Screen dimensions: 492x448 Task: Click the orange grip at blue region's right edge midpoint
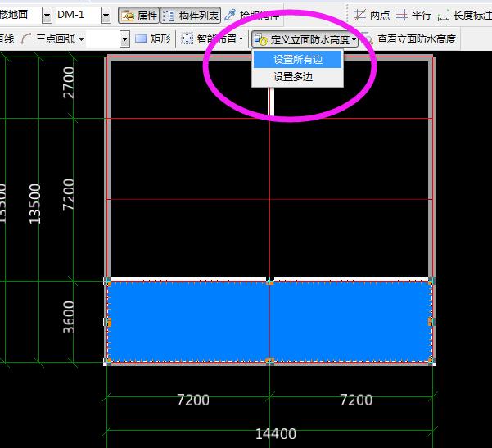[x=431, y=322]
